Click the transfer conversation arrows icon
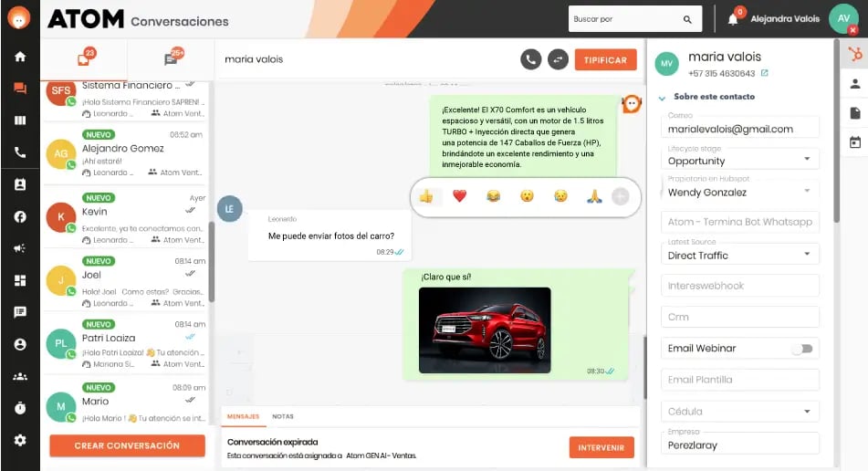The height and width of the screenshot is (471, 868). [x=558, y=59]
